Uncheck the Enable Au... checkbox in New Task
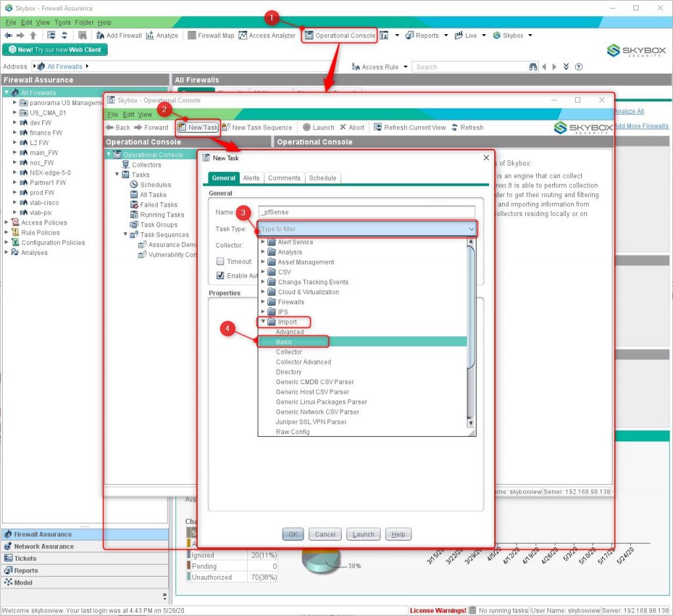This screenshot has width=673, height=616. point(220,275)
